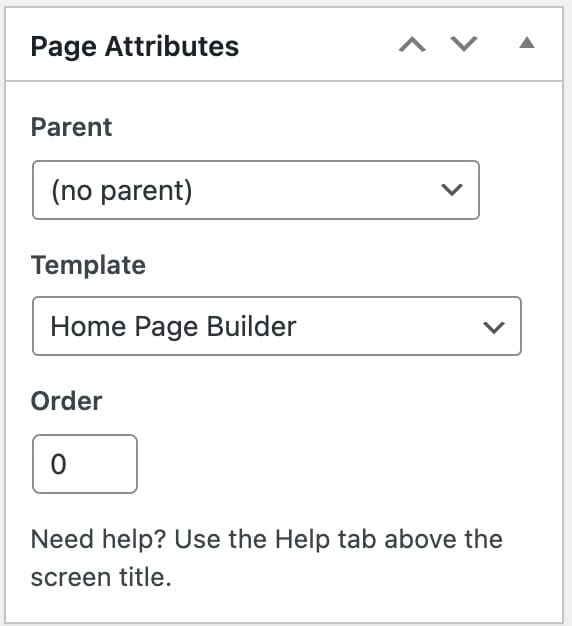Select the "(no parent)" text in the dropdown
The width and height of the screenshot is (572, 626).
(122, 191)
